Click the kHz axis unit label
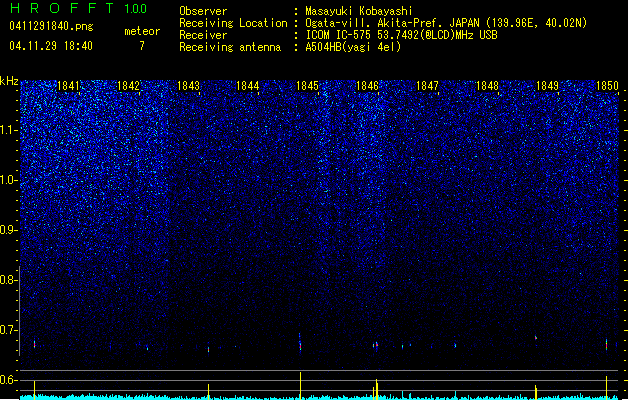The height and width of the screenshot is (400, 629). pos(9,81)
